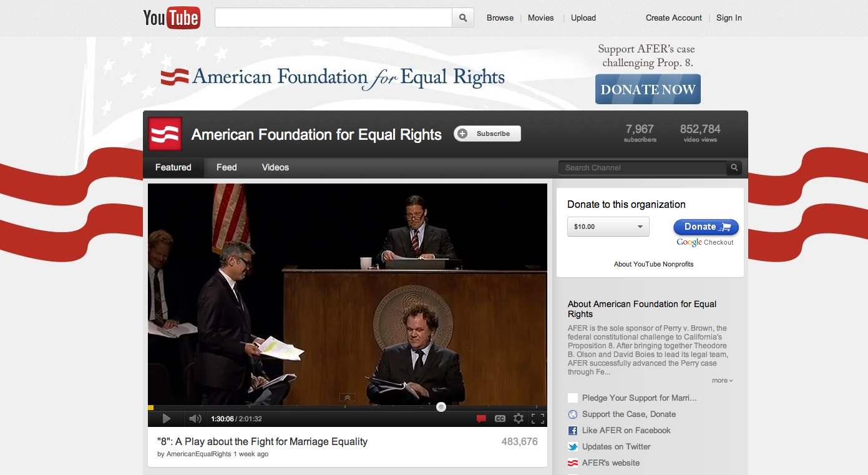Click the video progress scrubber handle

point(441,407)
